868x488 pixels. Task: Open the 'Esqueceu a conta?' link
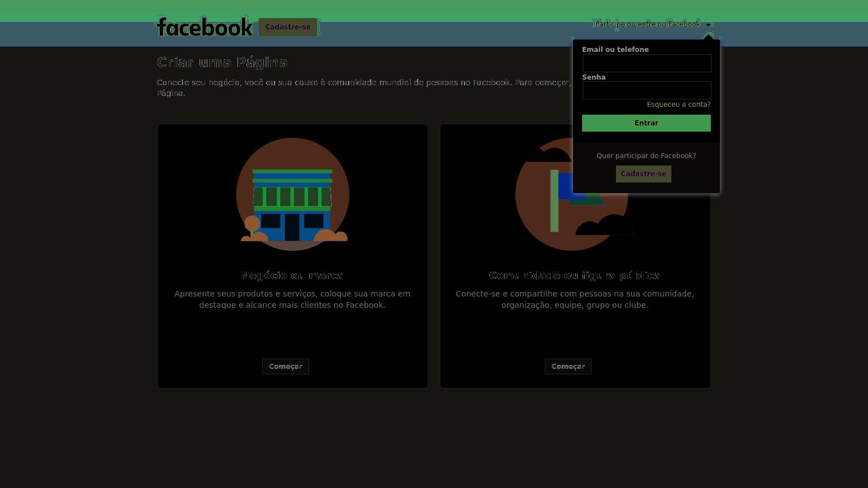679,104
